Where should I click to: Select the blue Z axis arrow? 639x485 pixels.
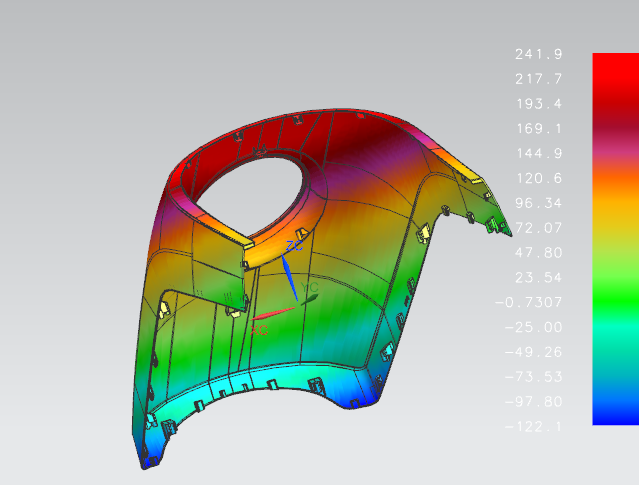(x=289, y=277)
